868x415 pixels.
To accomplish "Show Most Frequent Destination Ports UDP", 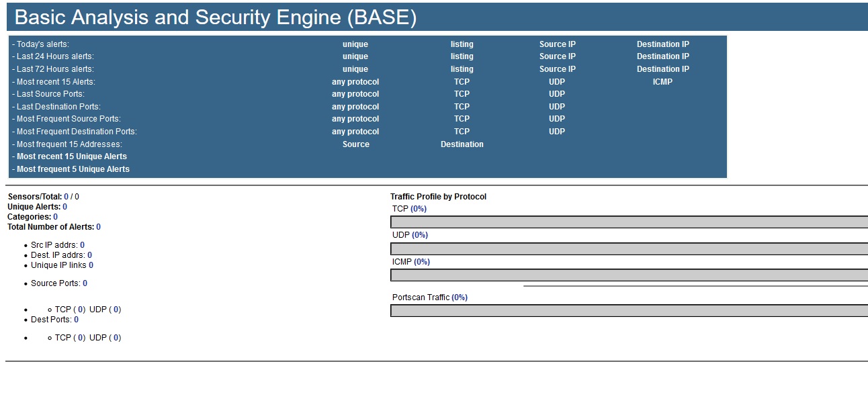I will pyautogui.click(x=557, y=132).
